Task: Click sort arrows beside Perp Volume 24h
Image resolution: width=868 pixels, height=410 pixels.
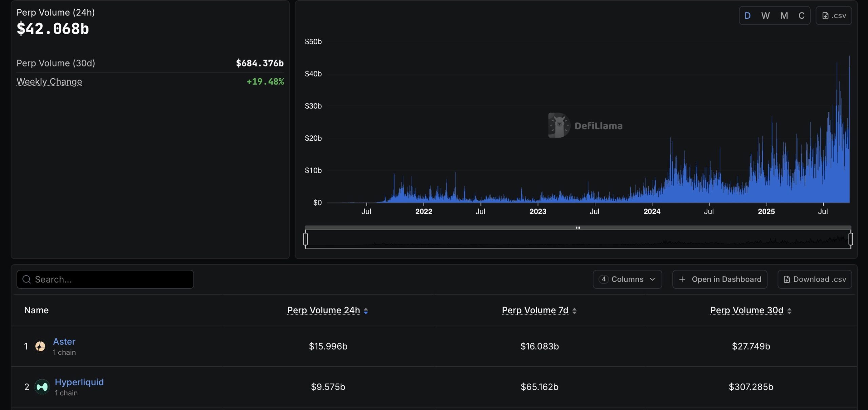Action: [366, 311]
